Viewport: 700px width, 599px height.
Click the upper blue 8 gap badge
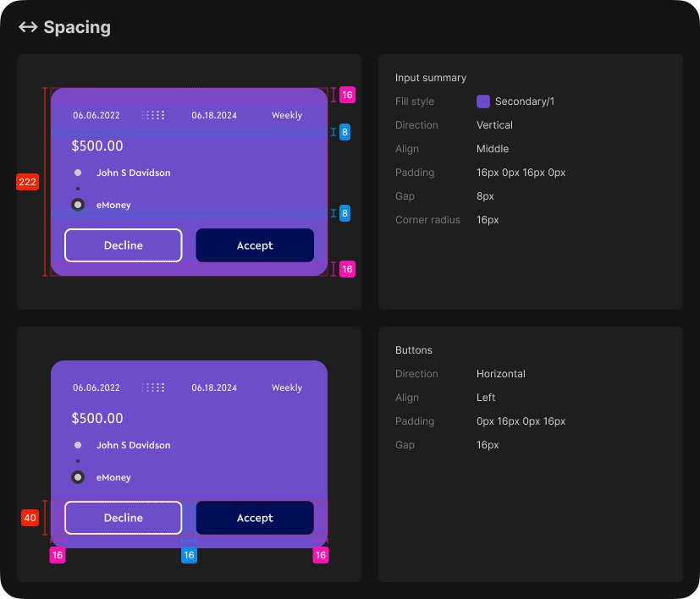click(x=344, y=132)
